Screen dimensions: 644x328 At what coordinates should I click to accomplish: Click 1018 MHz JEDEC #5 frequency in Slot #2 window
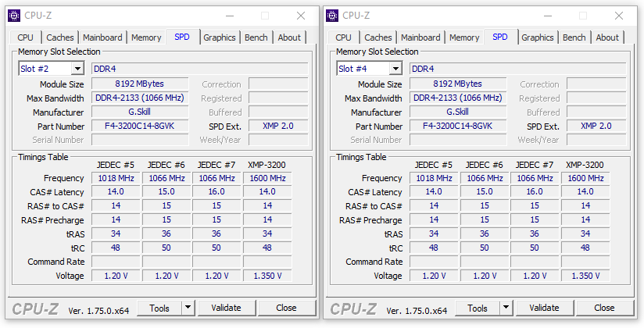116,178
